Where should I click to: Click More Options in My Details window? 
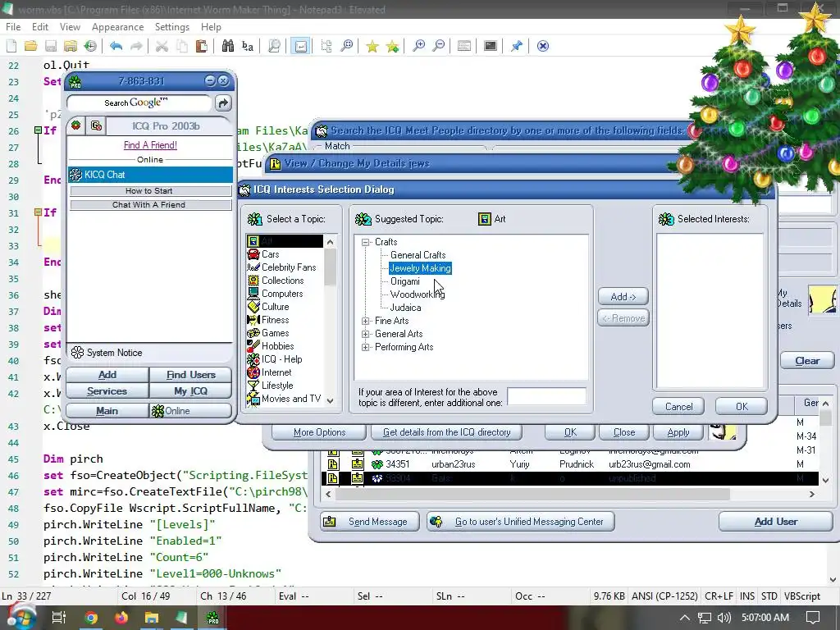point(319,432)
